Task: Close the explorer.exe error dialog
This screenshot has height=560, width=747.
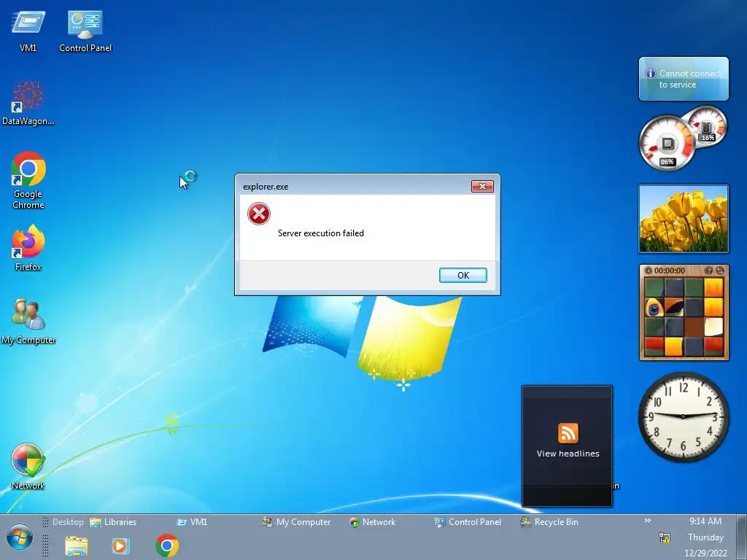Action: pyautogui.click(x=482, y=186)
